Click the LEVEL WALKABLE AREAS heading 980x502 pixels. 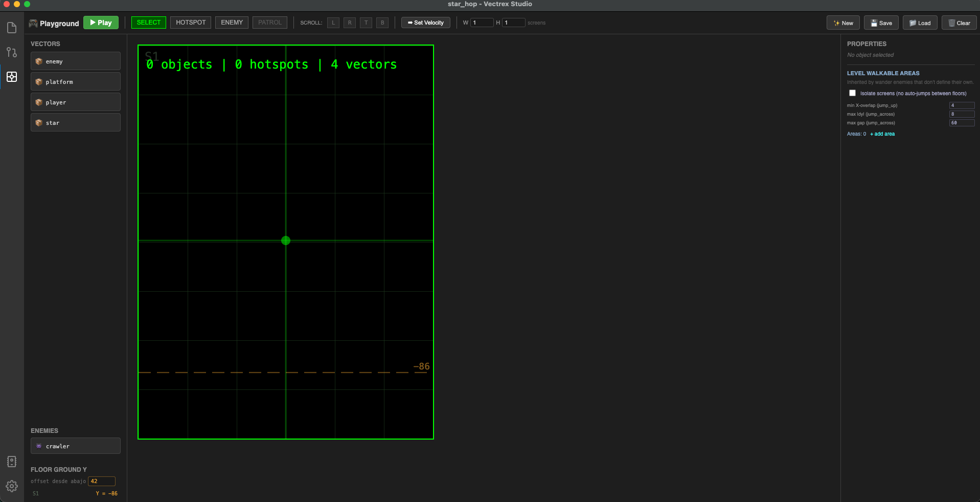pyautogui.click(x=883, y=73)
